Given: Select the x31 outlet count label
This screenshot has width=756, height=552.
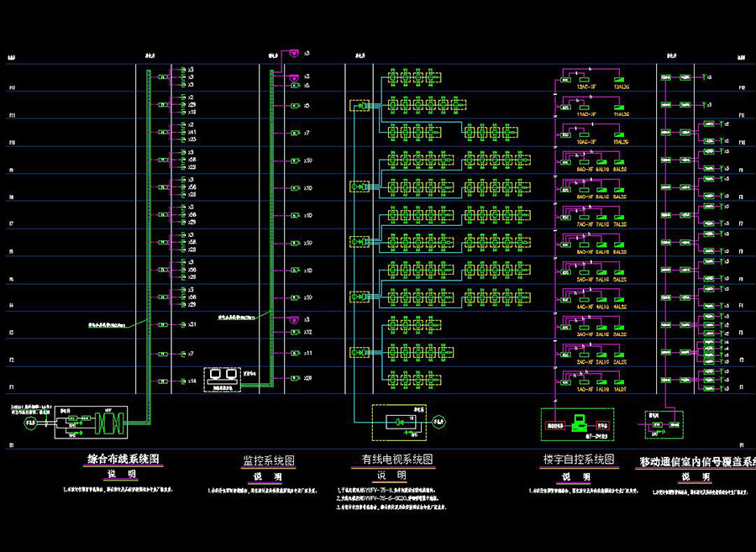Looking at the screenshot, I should [x=192, y=324].
